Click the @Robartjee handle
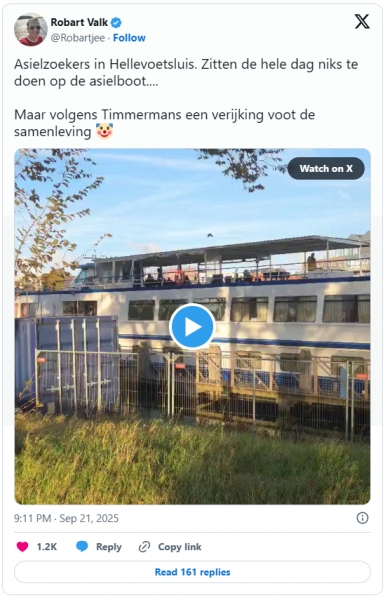 (x=78, y=38)
